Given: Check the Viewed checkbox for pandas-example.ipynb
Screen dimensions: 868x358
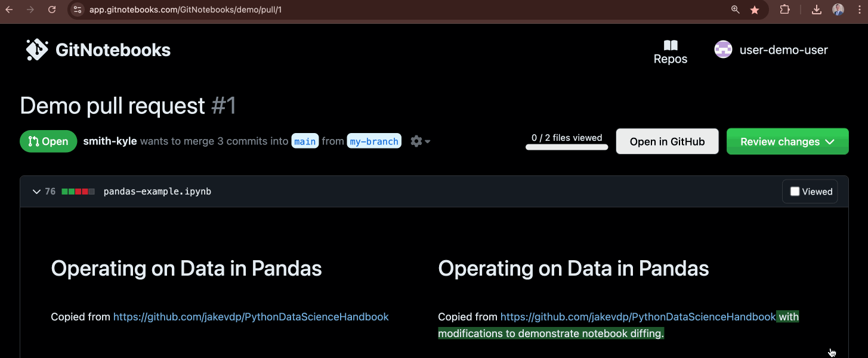Looking at the screenshot, I should [x=794, y=191].
